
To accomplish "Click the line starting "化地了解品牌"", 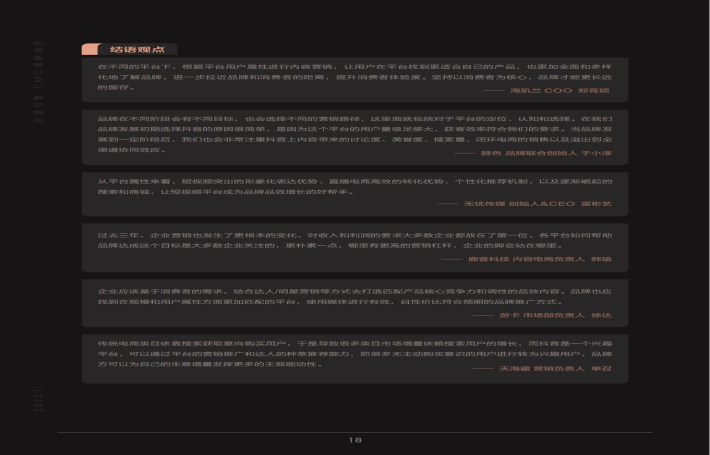I will [x=355, y=77].
